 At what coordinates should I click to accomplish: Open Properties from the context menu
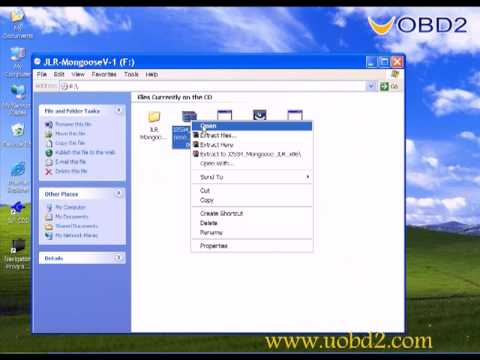click(252, 246)
